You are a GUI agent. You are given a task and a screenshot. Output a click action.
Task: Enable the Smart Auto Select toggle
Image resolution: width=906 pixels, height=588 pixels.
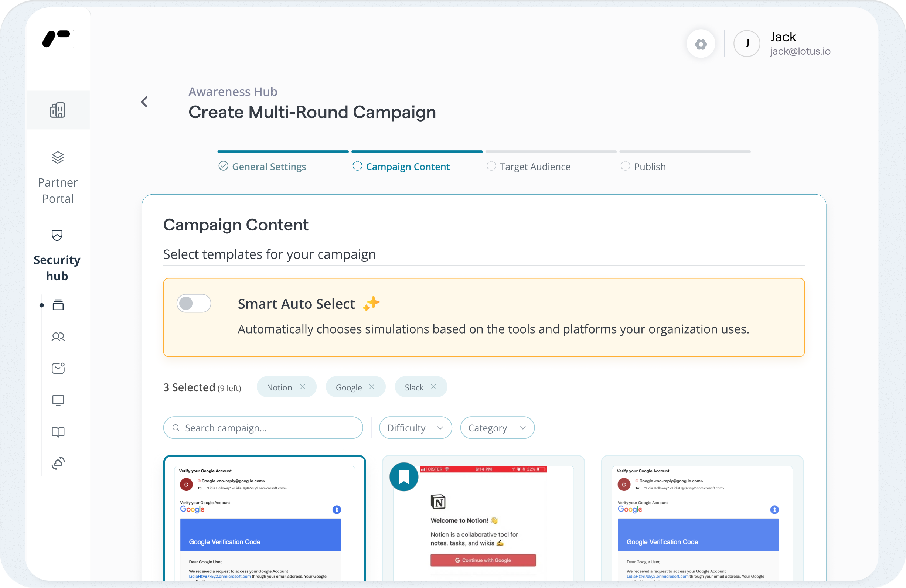194,303
